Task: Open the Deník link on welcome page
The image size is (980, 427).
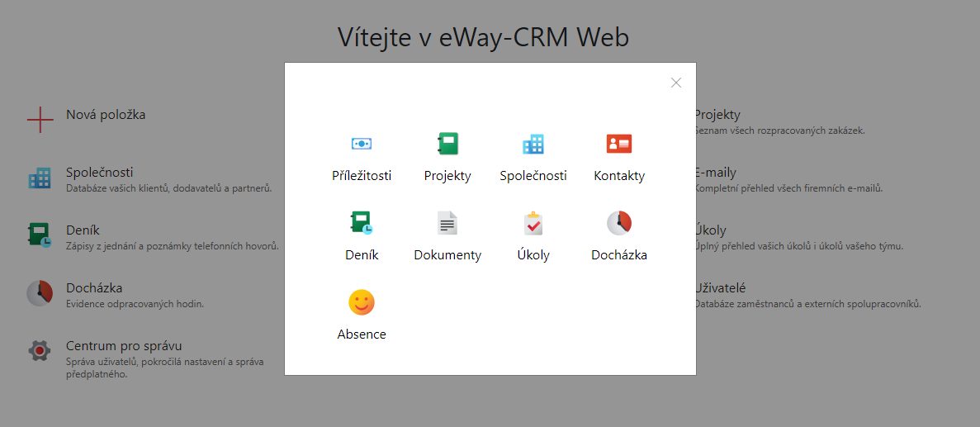Action: [83, 230]
